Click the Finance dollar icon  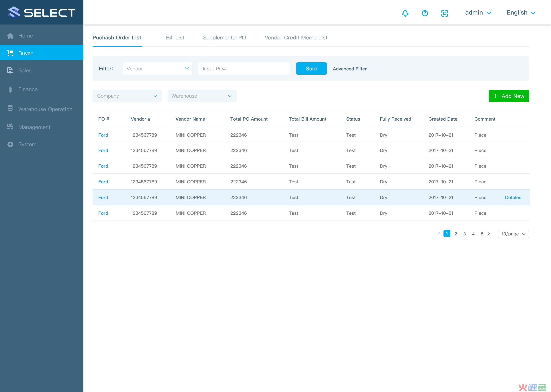click(10, 90)
